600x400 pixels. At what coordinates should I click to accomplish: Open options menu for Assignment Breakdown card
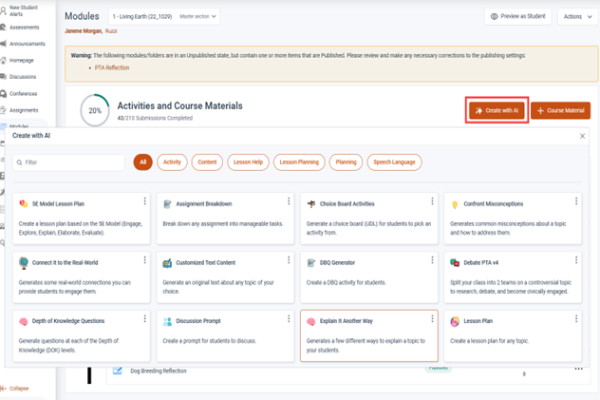(289, 201)
